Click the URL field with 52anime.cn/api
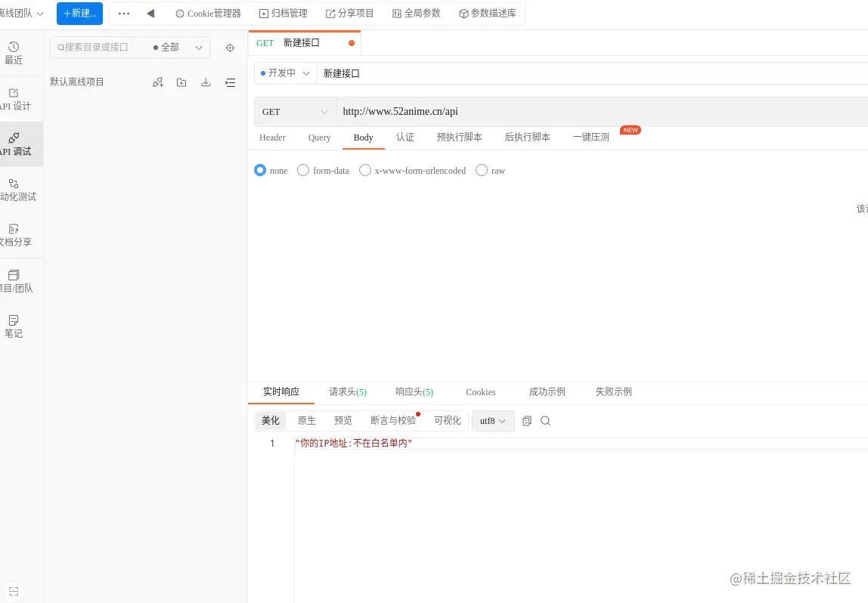Image resolution: width=868 pixels, height=603 pixels. pyautogui.click(x=603, y=112)
